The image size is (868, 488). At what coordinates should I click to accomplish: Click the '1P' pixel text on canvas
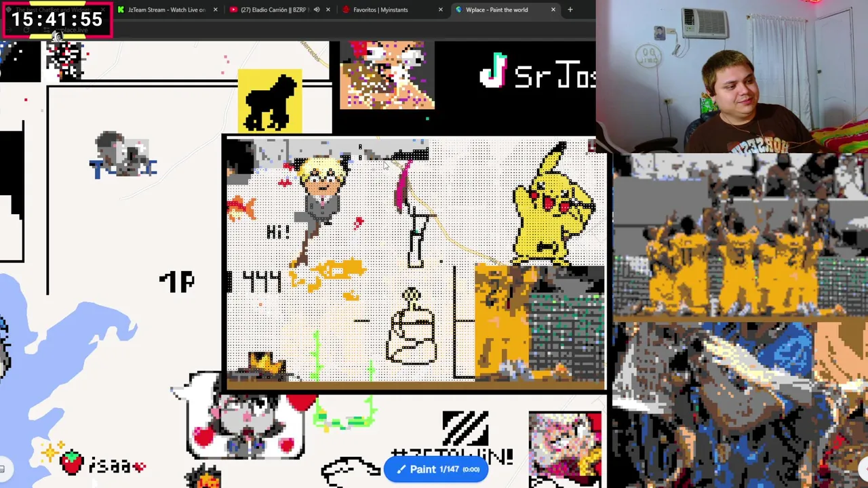(177, 281)
